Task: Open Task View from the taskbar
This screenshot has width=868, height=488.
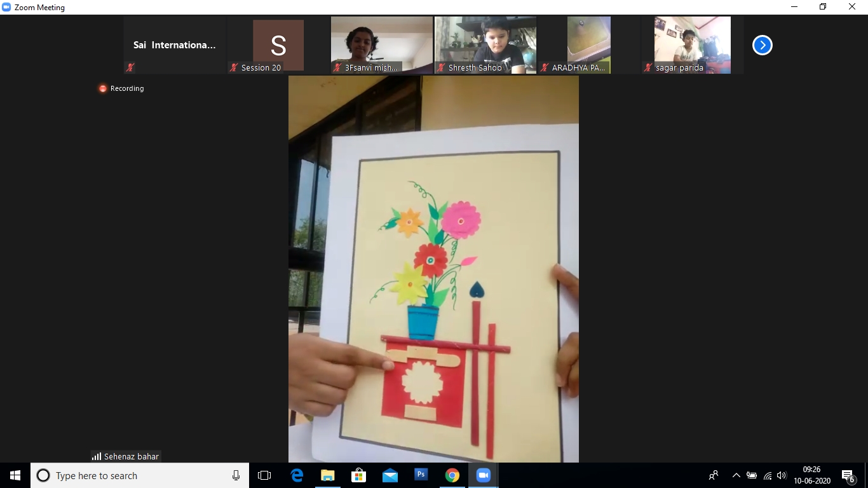Action: pos(264,475)
